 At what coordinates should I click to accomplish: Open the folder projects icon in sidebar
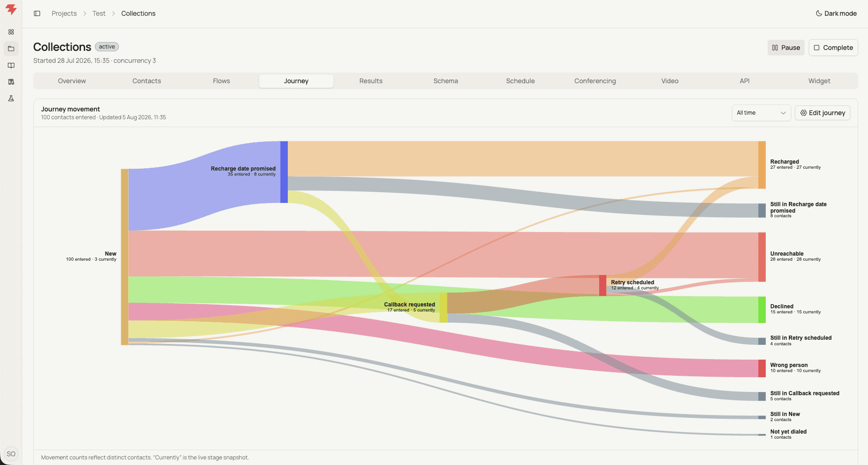(x=11, y=49)
